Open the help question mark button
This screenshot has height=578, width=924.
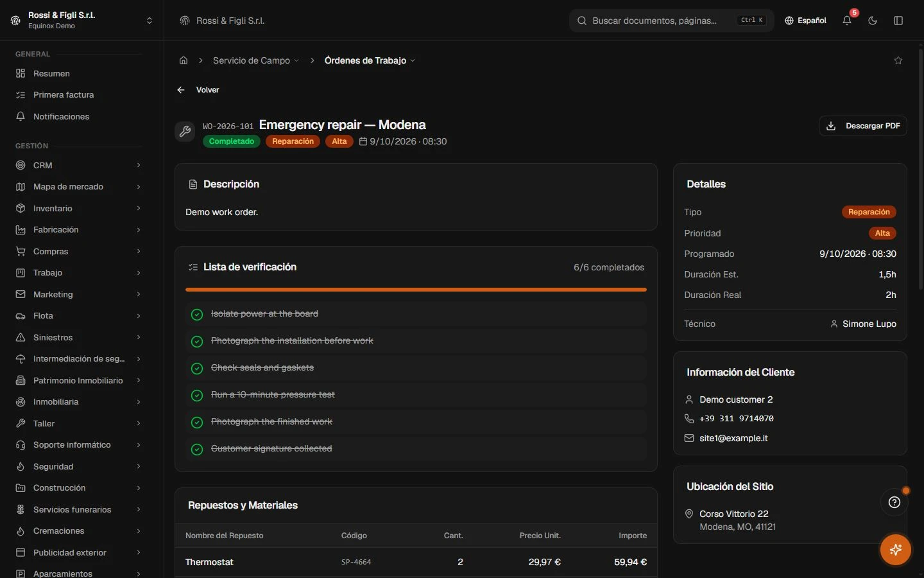coord(894,502)
